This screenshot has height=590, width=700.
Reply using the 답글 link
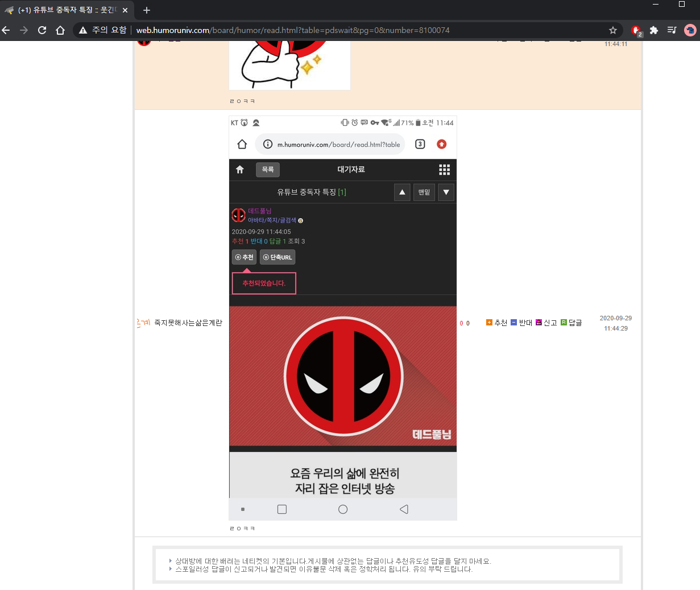pyautogui.click(x=571, y=323)
